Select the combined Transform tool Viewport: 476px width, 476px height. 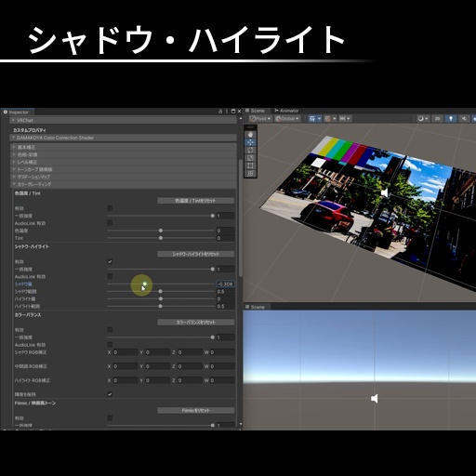[x=250, y=173]
